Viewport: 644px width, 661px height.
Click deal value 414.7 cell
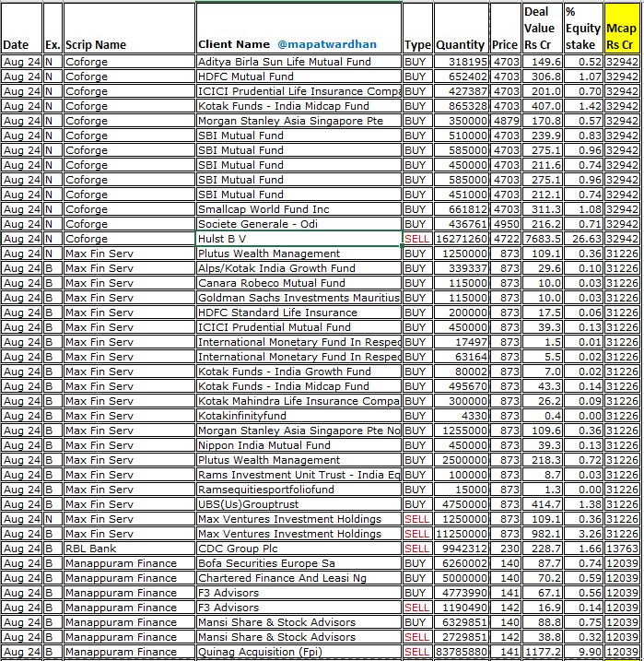point(543,504)
